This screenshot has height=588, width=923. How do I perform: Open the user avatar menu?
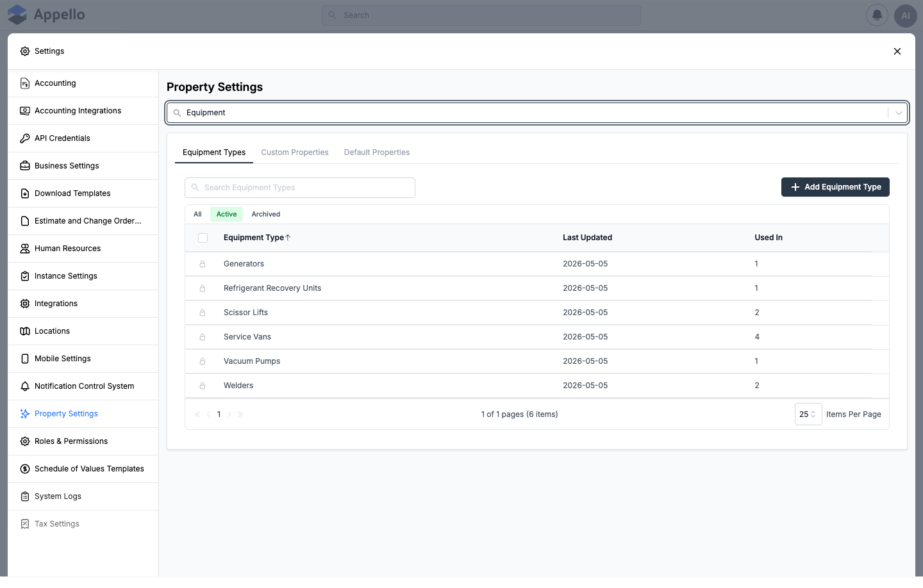pyautogui.click(x=905, y=15)
